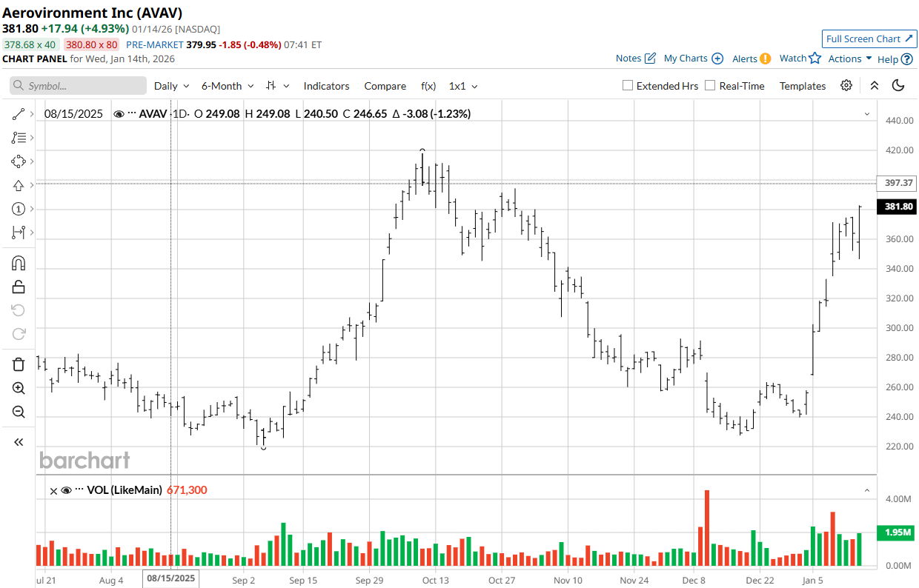Click the lock drawings padlock icon

pyautogui.click(x=19, y=287)
